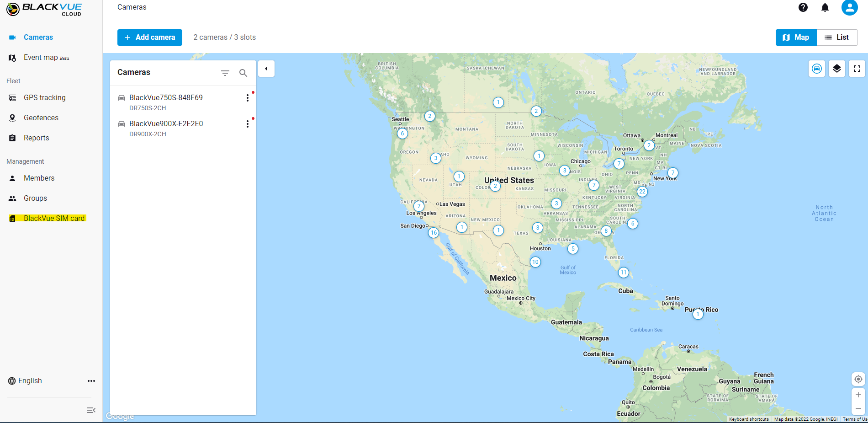Open options for BlackVue900X-E2E2E0 camera
This screenshot has height=423, width=868.
point(247,124)
